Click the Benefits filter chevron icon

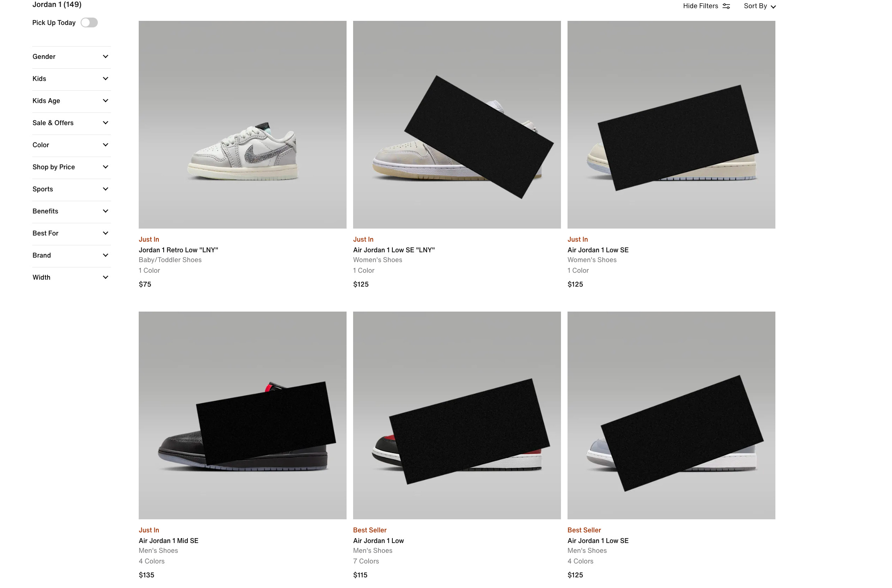coord(106,211)
